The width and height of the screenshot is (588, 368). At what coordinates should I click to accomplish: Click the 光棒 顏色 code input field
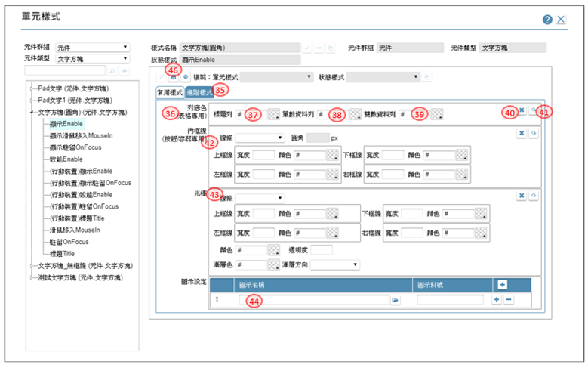tap(252, 250)
